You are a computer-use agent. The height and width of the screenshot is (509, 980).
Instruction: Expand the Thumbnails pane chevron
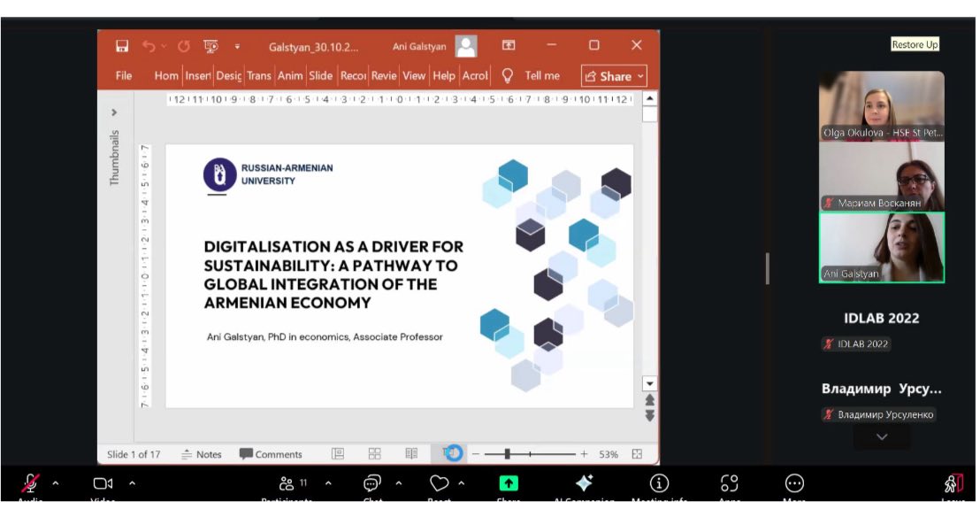[114, 112]
